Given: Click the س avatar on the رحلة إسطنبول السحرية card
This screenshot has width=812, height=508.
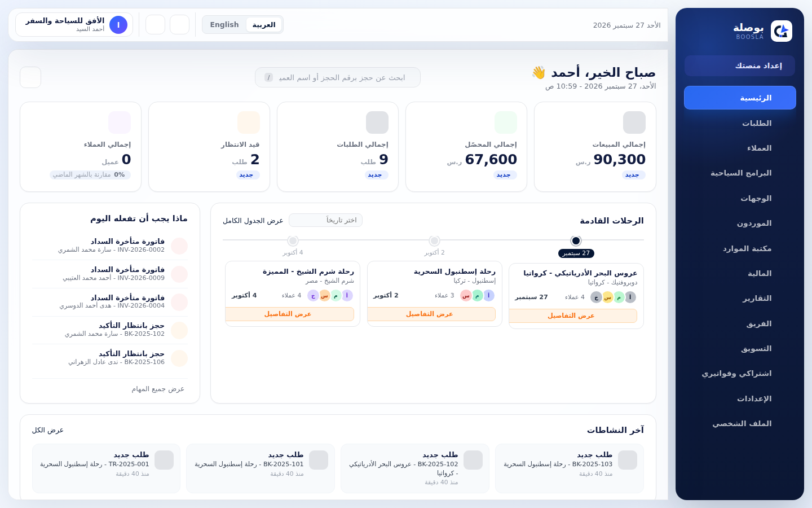Looking at the screenshot, I should (466, 295).
